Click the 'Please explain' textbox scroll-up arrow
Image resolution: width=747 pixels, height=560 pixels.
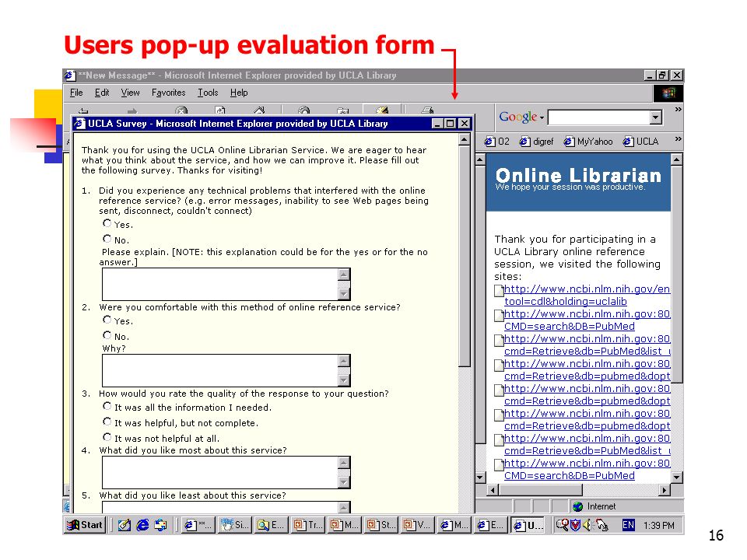[x=343, y=275]
